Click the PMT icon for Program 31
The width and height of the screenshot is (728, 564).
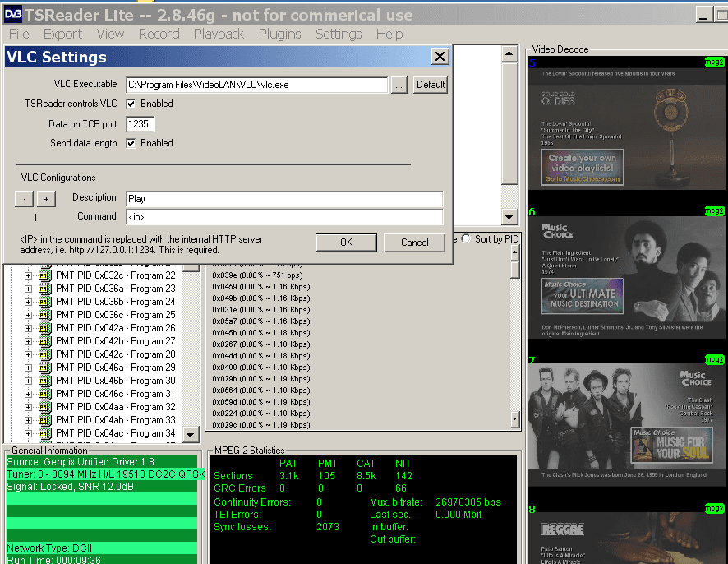click(44, 394)
